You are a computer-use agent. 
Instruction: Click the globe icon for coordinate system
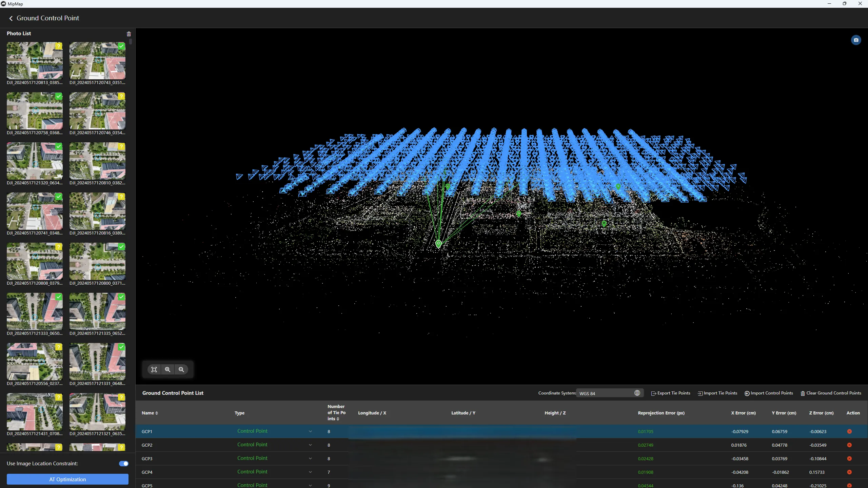(637, 393)
